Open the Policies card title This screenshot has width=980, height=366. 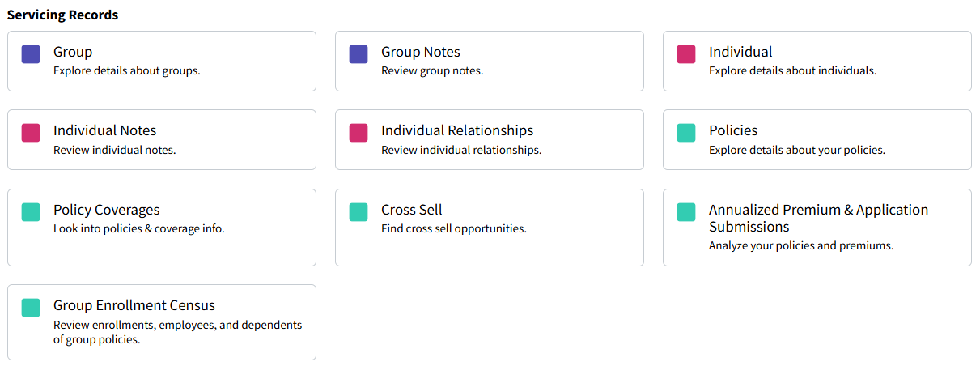point(733,130)
